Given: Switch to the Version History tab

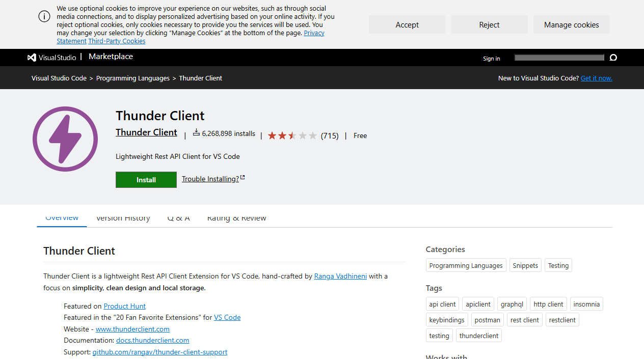Looking at the screenshot, I should tap(123, 218).
